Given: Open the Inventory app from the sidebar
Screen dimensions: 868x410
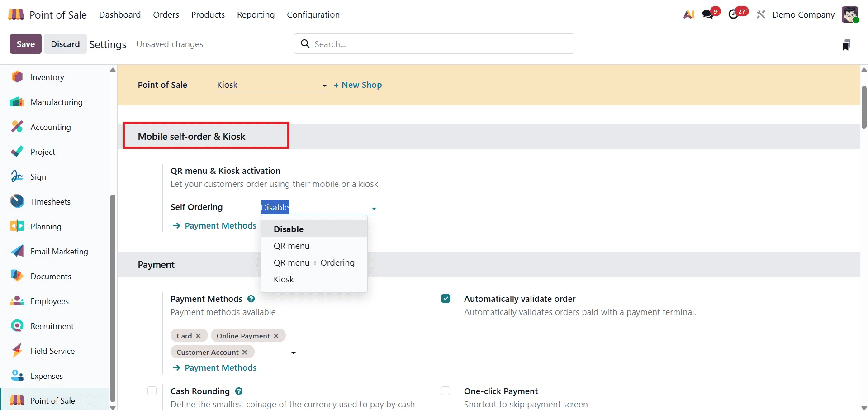Looking at the screenshot, I should pyautogui.click(x=47, y=77).
